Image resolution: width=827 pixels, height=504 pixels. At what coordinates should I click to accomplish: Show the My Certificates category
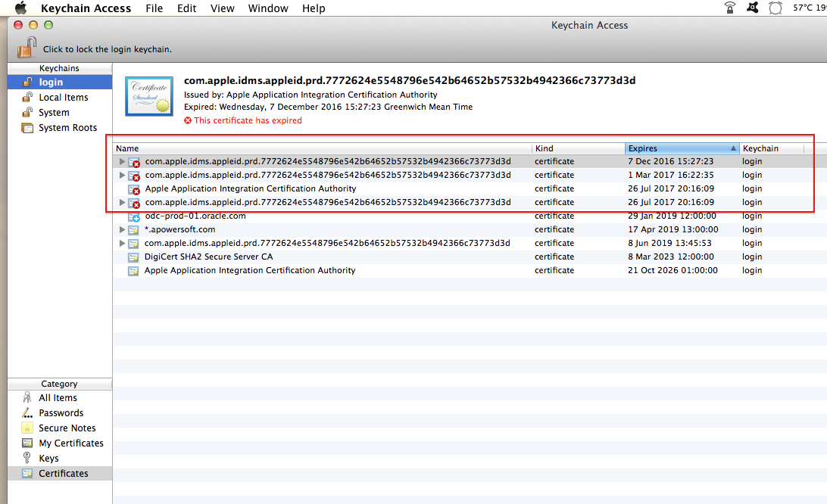pyautogui.click(x=71, y=443)
